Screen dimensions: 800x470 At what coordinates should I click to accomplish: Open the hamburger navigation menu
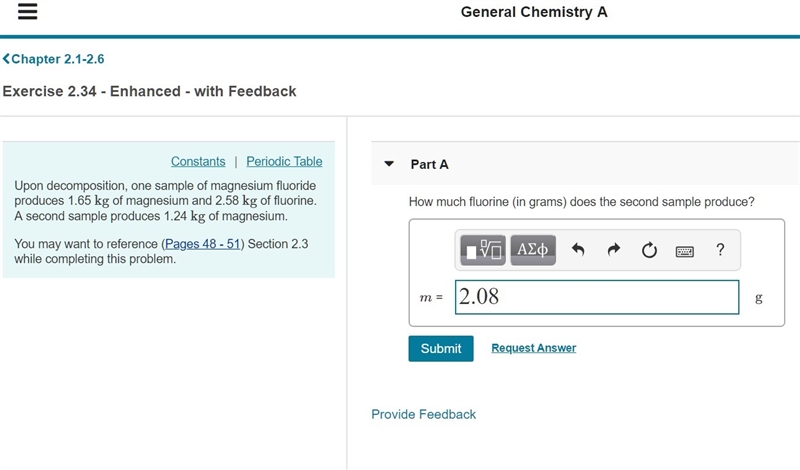click(x=28, y=11)
